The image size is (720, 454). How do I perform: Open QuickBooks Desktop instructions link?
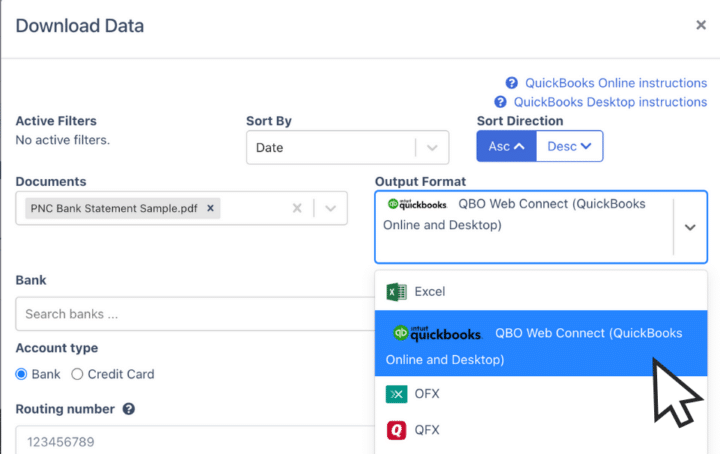pyautogui.click(x=610, y=102)
